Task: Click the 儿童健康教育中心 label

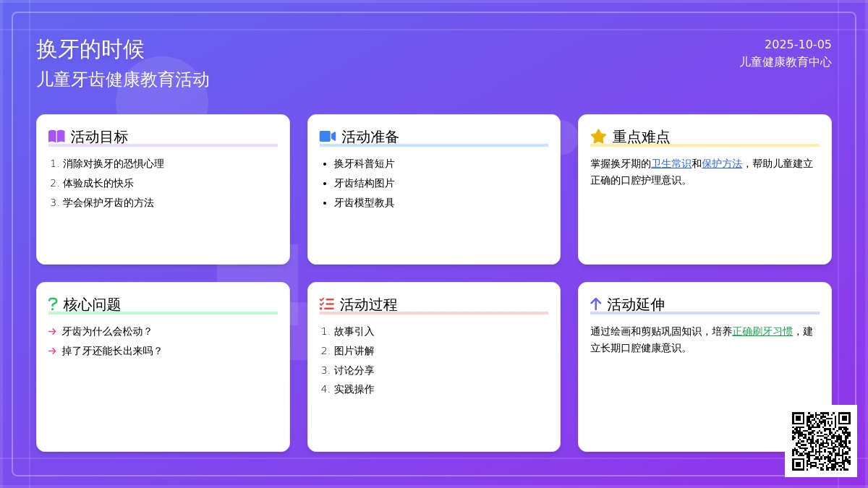Action: (x=786, y=62)
